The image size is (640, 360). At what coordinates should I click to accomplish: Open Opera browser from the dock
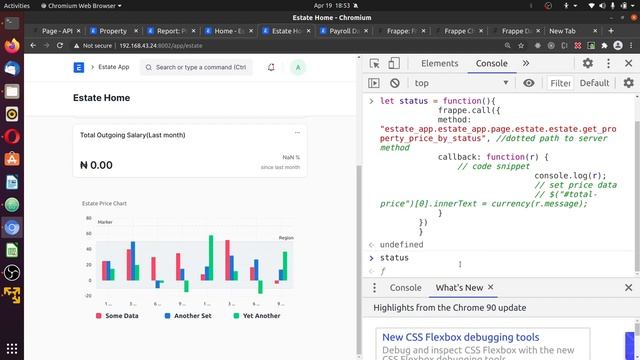tap(12, 137)
